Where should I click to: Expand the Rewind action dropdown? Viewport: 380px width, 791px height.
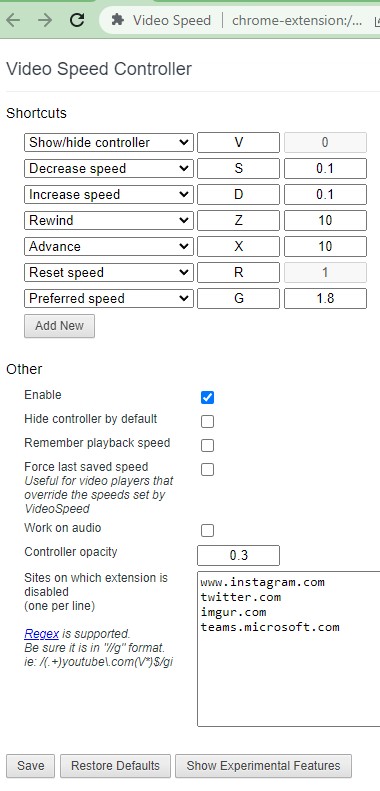(x=108, y=220)
